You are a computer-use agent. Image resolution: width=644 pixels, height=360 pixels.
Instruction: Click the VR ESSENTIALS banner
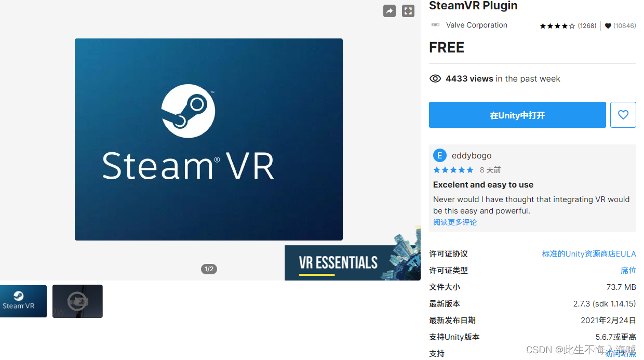point(353,263)
